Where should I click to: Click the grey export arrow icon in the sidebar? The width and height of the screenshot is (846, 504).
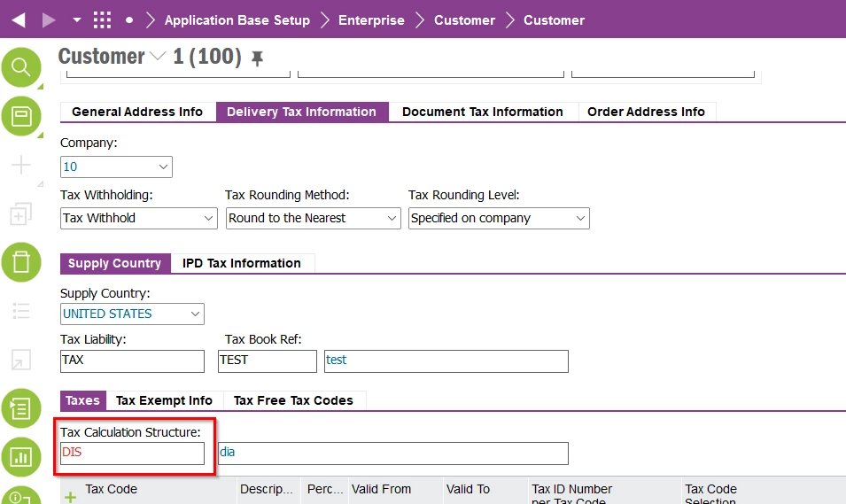click(x=21, y=360)
